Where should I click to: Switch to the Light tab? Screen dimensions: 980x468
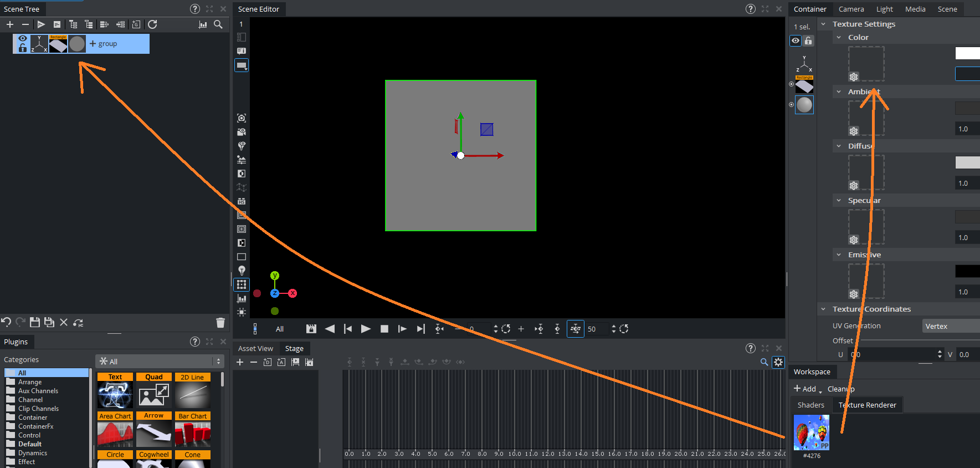(884, 9)
